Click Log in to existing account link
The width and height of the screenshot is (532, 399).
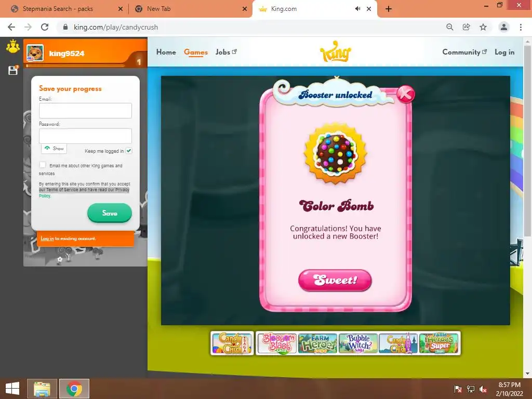pos(47,238)
